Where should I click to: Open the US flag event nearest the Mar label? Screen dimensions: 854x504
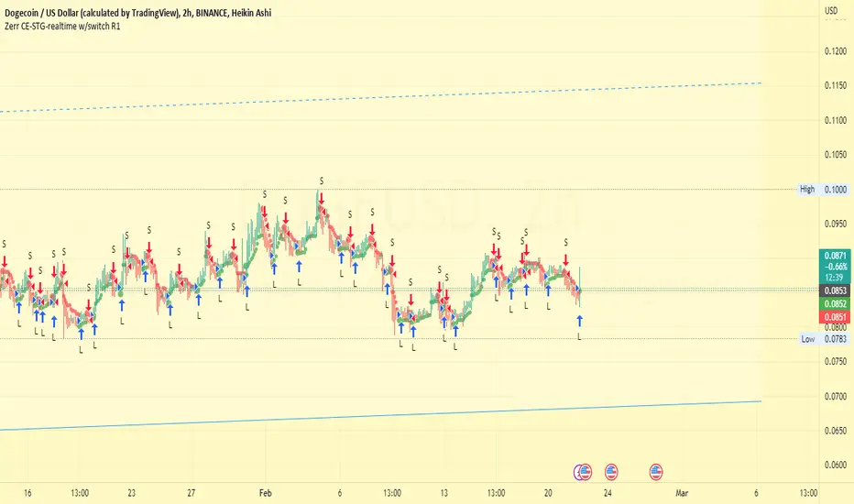point(656,472)
